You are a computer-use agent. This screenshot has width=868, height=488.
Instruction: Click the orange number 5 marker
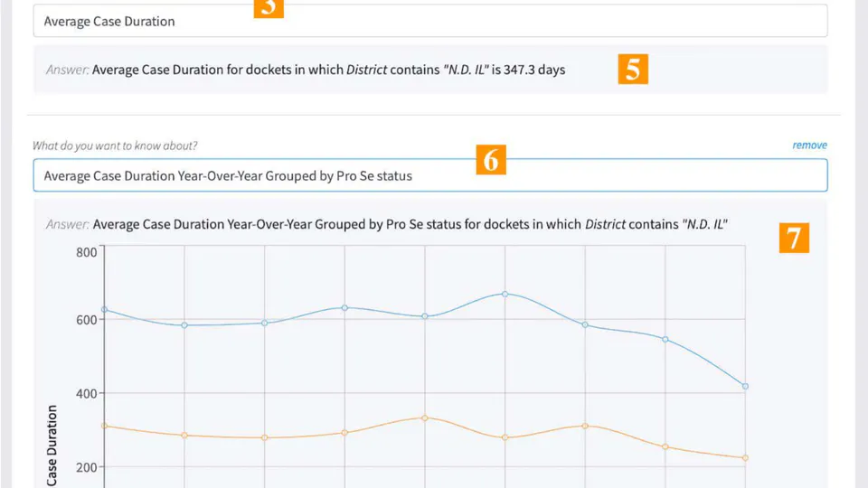pyautogui.click(x=633, y=70)
